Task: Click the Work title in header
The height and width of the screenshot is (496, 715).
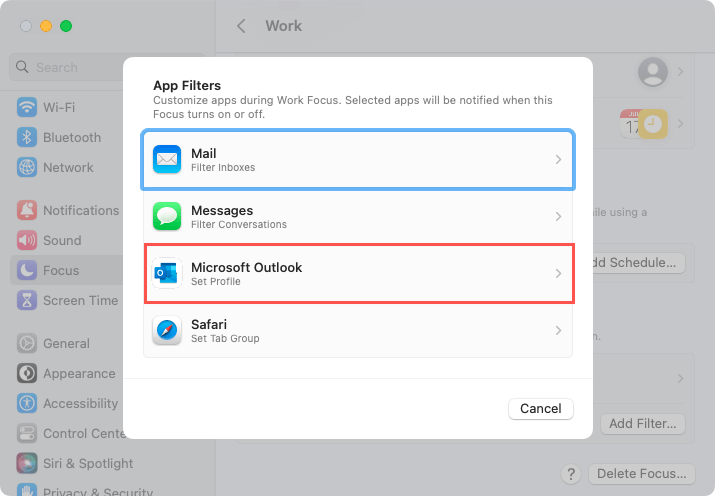Action: (284, 26)
